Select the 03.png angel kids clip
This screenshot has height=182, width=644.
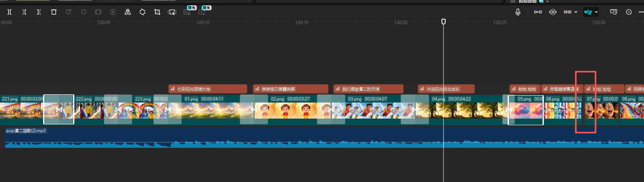click(x=373, y=110)
